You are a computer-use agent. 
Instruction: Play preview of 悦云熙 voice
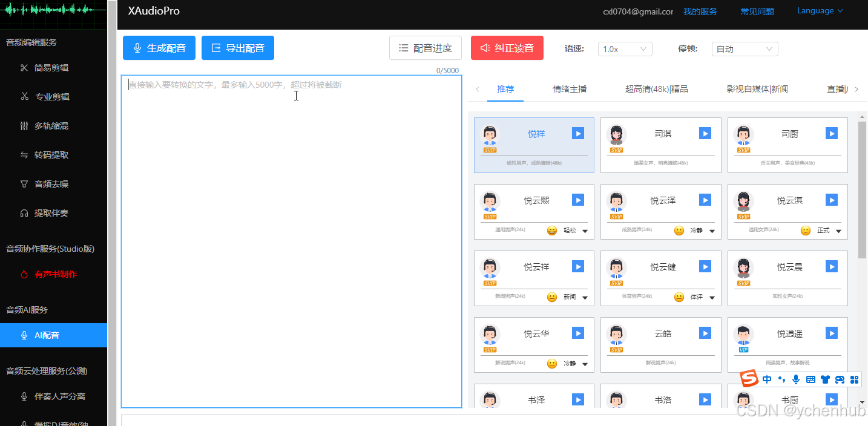point(578,200)
